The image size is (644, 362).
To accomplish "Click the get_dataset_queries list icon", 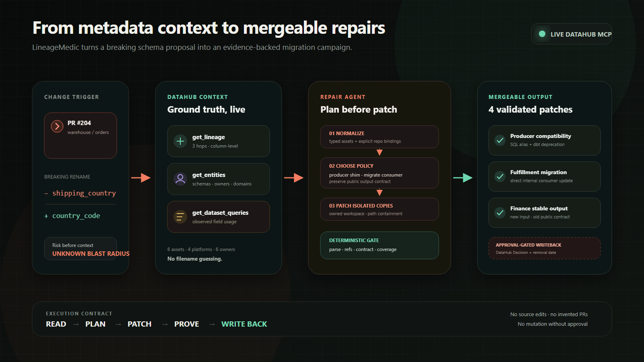I will pos(180,217).
